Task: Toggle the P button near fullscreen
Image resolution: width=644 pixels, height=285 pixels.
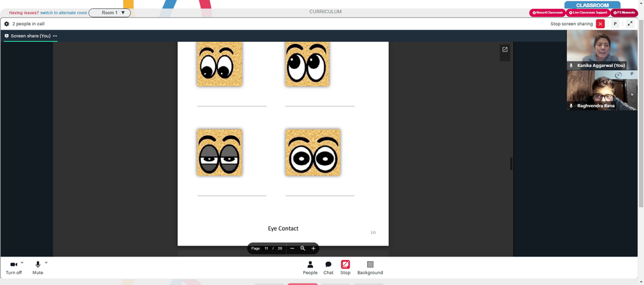Action: (x=615, y=24)
